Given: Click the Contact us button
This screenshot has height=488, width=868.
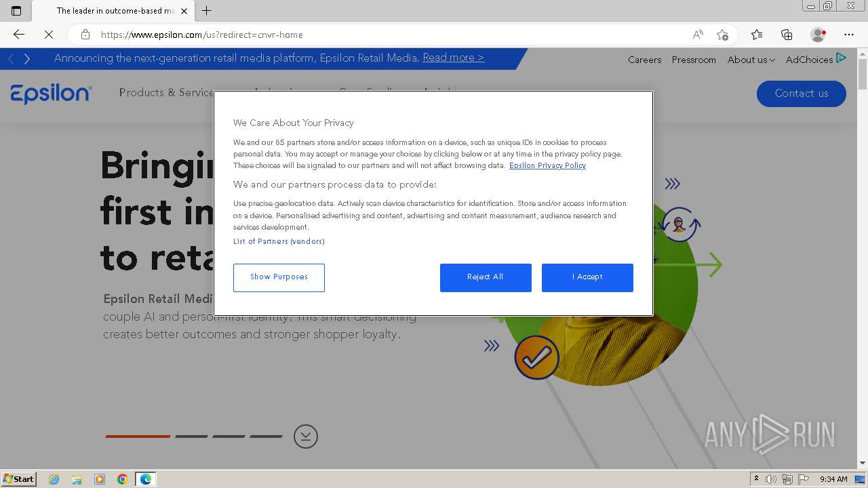Looking at the screenshot, I should (x=801, y=94).
